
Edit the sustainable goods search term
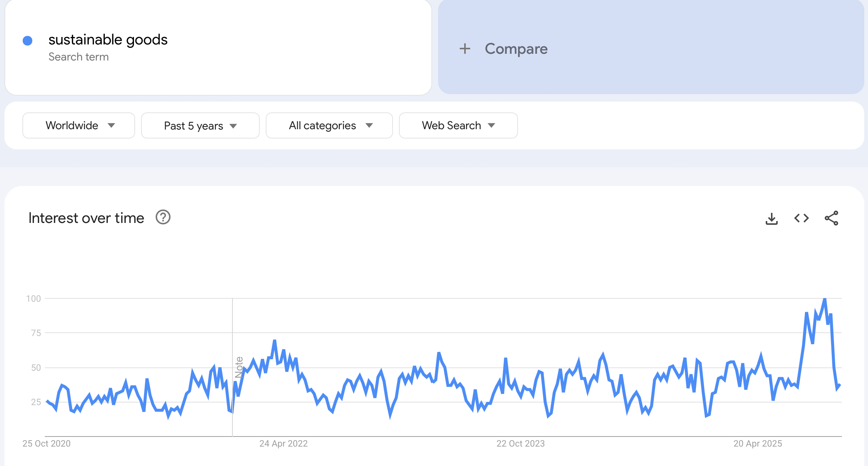(108, 40)
